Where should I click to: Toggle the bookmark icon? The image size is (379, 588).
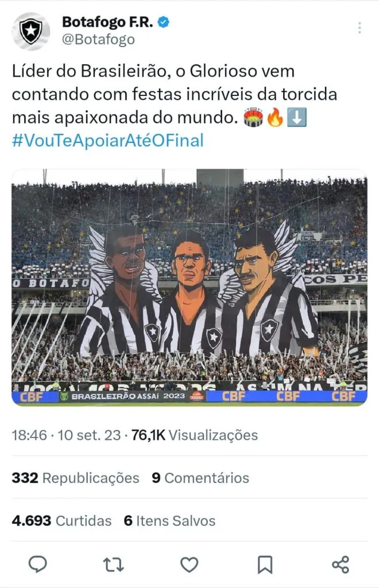point(265,564)
